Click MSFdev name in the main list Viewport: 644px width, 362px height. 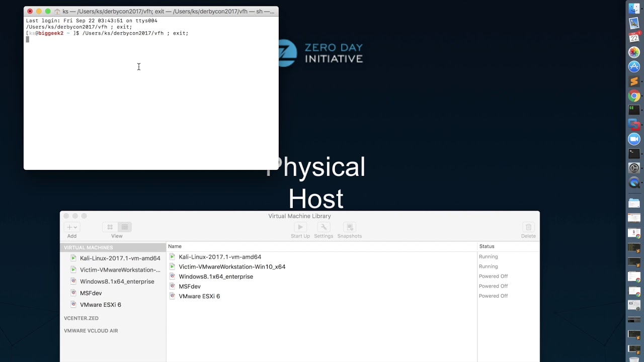tap(190, 286)
